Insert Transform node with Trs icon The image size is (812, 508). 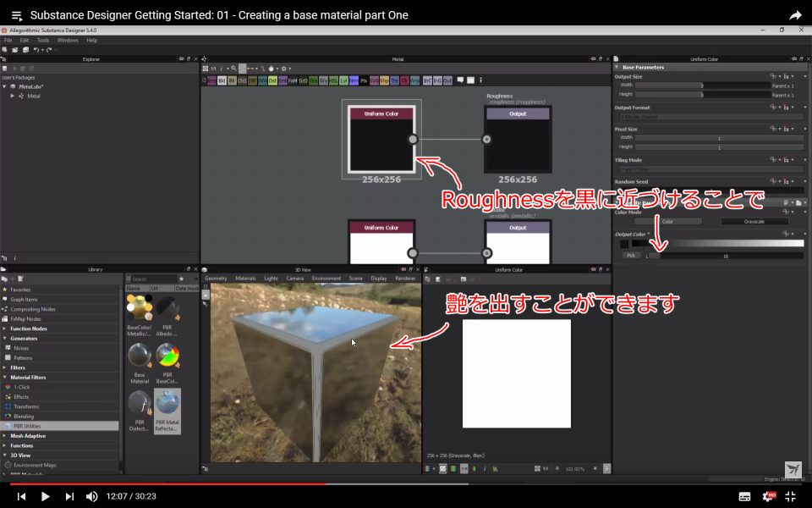pos(394,80)
